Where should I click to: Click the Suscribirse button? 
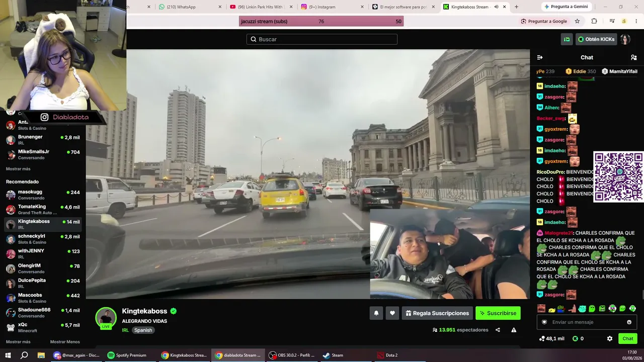pyautogui.click(x=498, y=313)
